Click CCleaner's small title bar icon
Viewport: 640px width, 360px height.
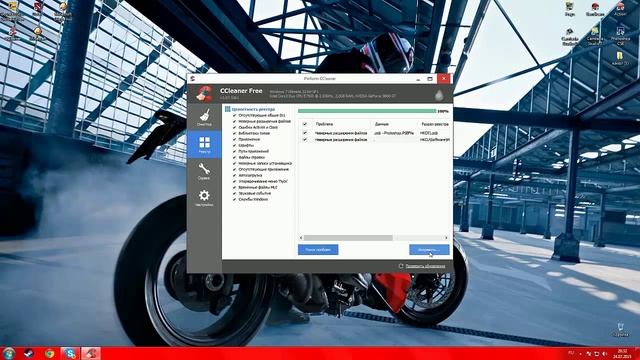click(193, 78)
